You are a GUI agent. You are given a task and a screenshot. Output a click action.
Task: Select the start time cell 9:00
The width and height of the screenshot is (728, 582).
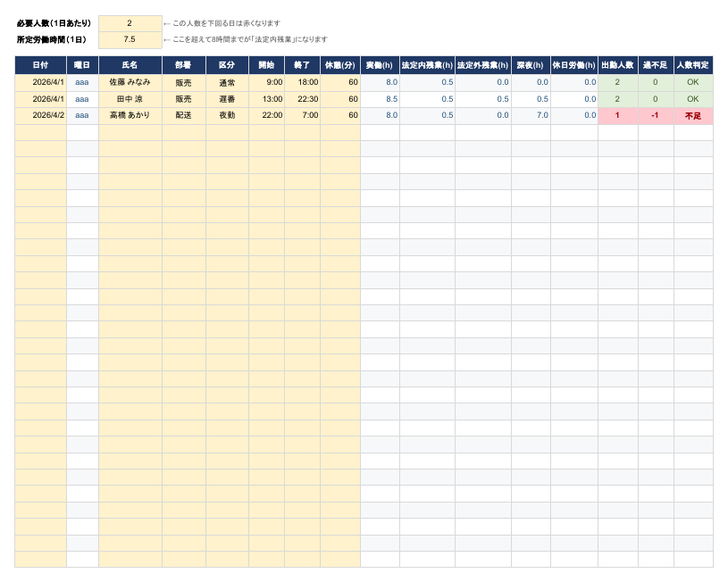[x=266, y=83]
